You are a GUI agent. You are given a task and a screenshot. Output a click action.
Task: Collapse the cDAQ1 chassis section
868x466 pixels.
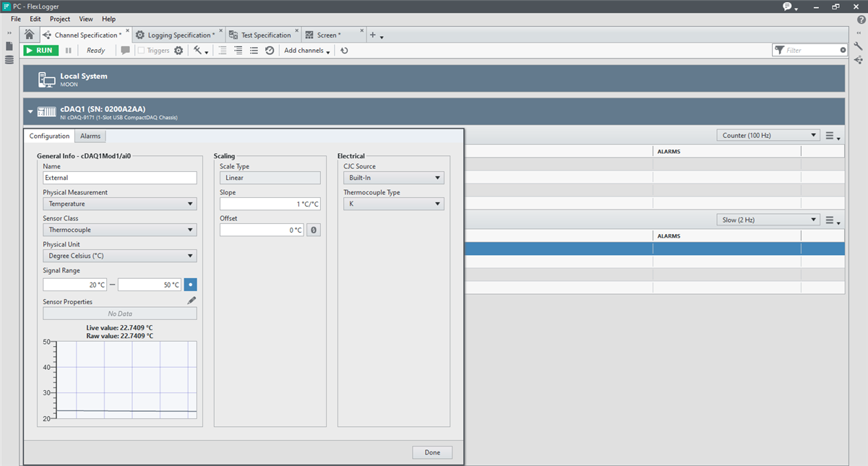coord(30,112)
